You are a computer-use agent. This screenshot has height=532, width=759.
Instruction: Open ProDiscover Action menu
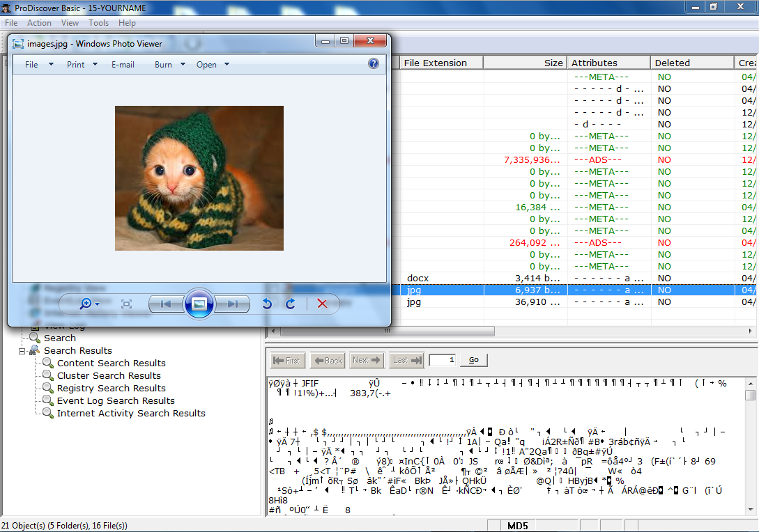tap(39, 23)
